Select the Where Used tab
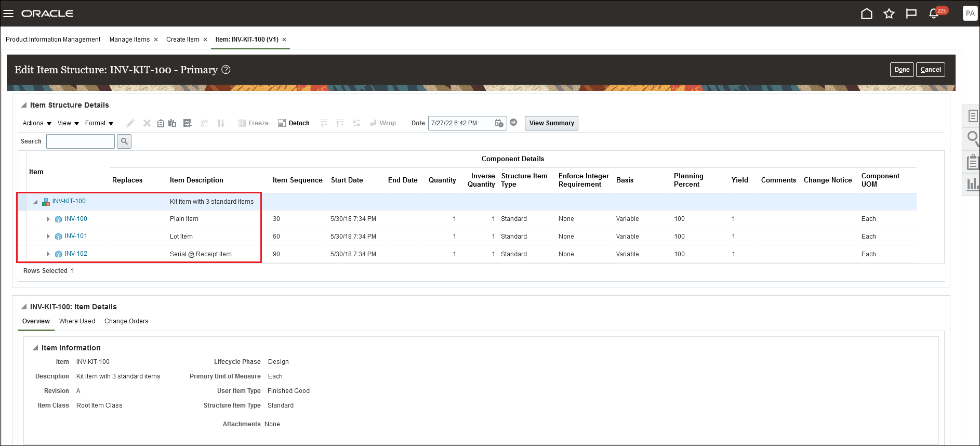Image resolution: width=980 pixels, height=446 pixels. click(x=77, y=321)
